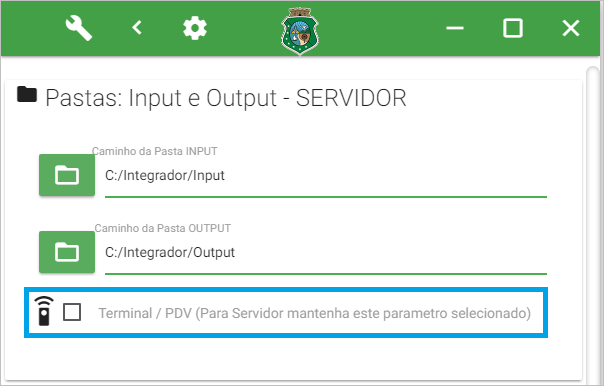Close the application window
The image size is (604, 386).
tap(571, 28)
